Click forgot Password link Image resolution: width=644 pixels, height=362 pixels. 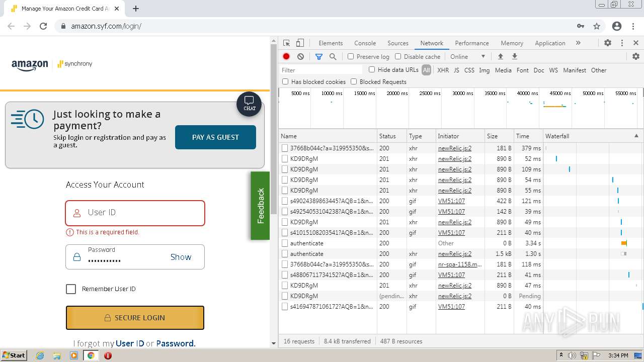pyautogui.click(x=176, y=343)
